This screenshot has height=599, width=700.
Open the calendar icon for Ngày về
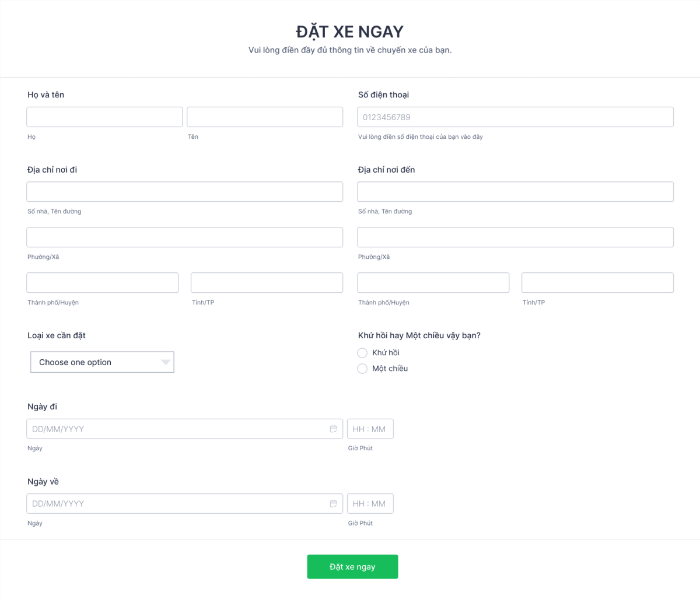[x=333, y=503]
